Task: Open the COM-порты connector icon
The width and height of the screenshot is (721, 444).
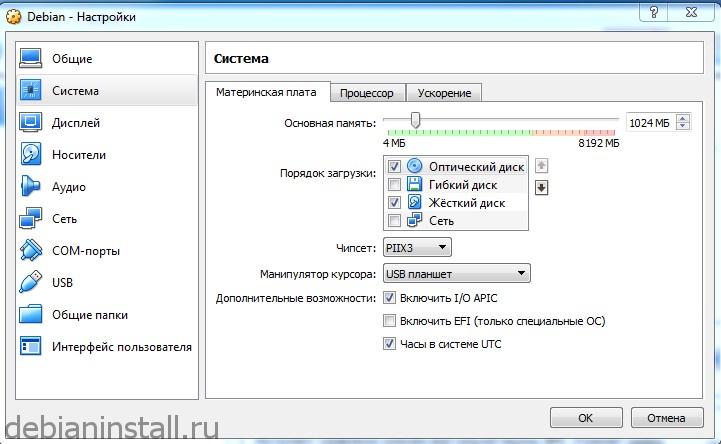Action: tap(31, 250)
